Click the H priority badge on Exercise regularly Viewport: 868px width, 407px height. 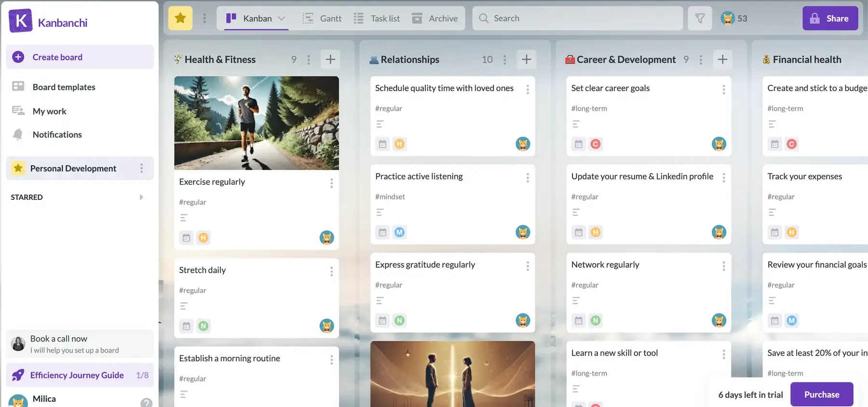[203, 237]
